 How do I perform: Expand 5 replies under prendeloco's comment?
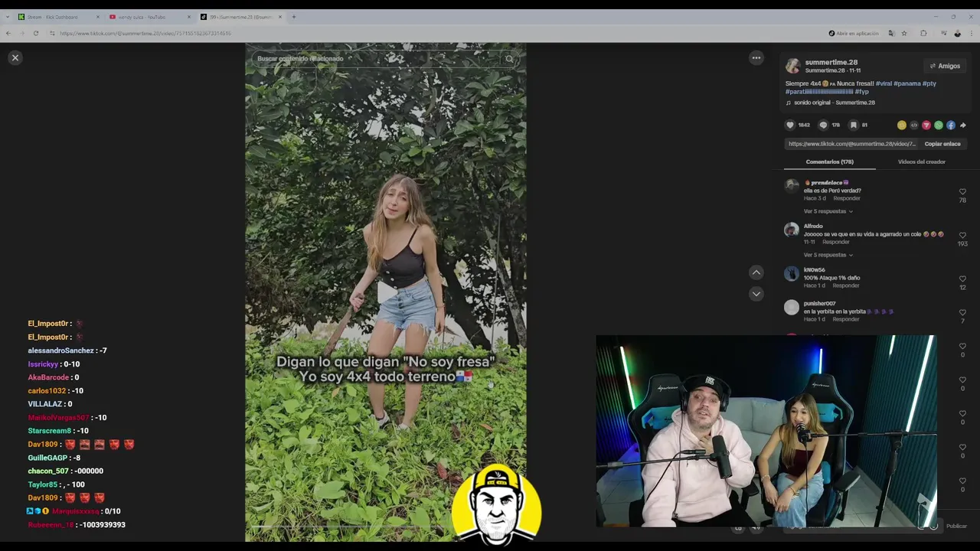828,211
